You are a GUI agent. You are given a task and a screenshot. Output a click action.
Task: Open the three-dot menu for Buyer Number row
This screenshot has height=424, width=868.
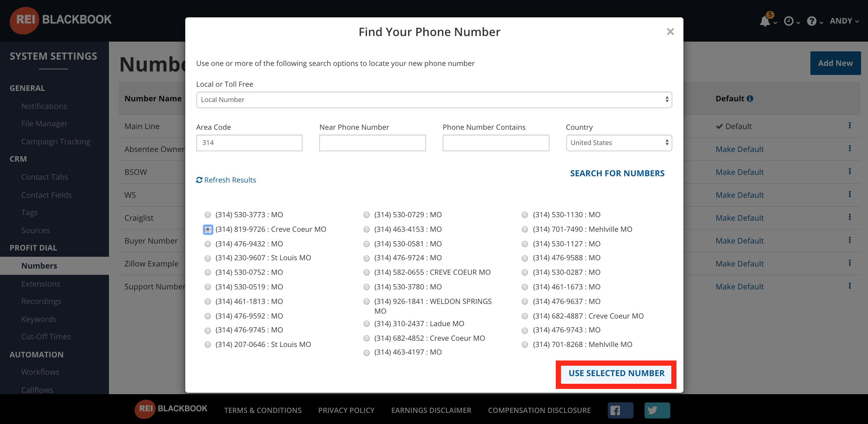850,240
